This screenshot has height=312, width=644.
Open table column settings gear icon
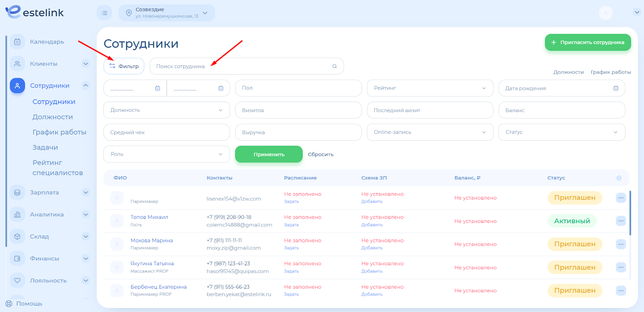point(619,178)
